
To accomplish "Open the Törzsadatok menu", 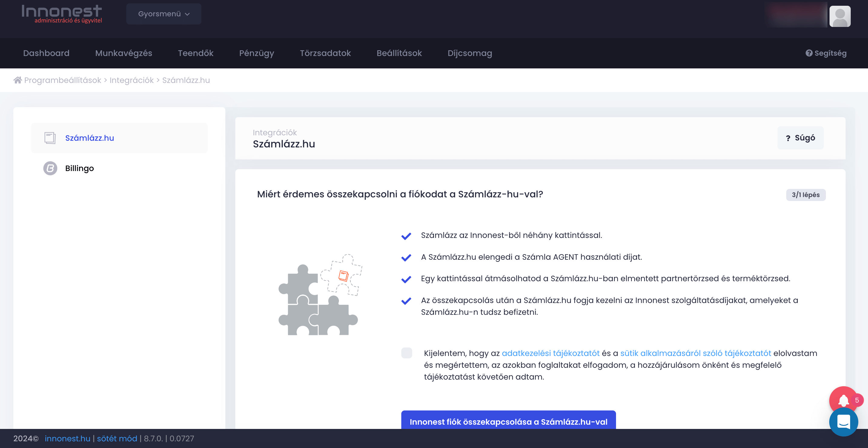I will tap(325, 53).
